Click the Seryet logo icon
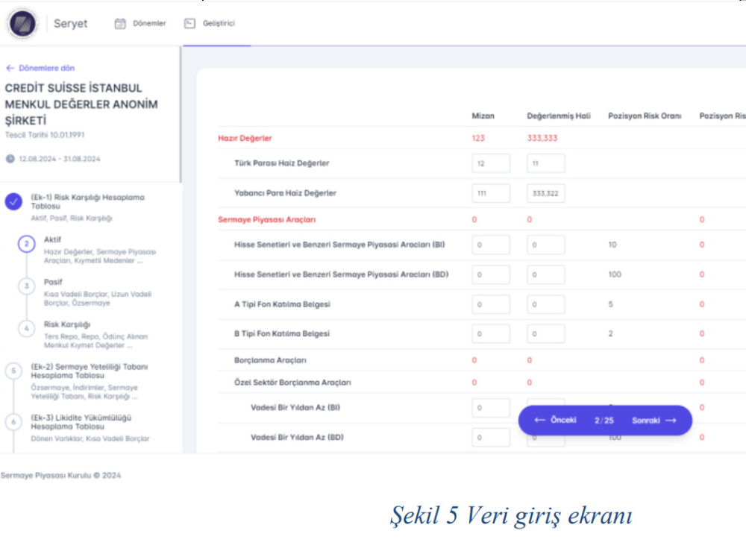Image resolution: width=746 pixels, height=560 pixels. [22, 23]
